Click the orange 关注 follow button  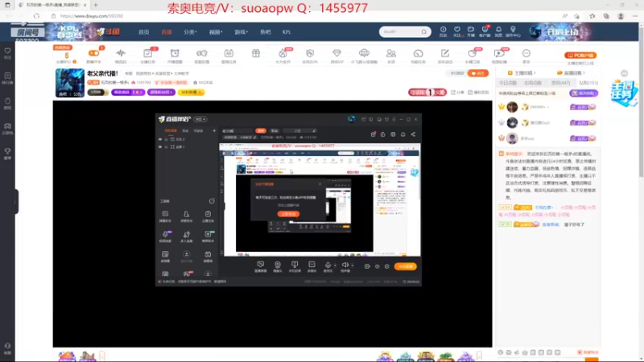pos(478,73)
